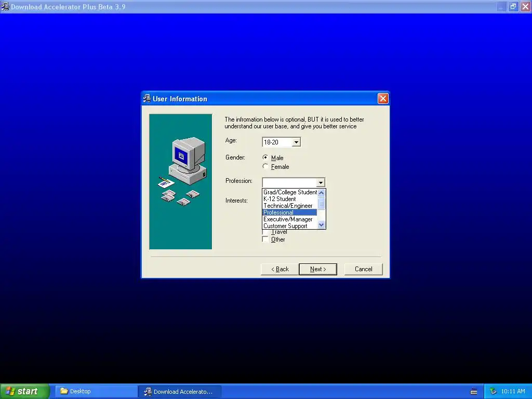Choose K-12 Student from the profession list

point(290,199)
